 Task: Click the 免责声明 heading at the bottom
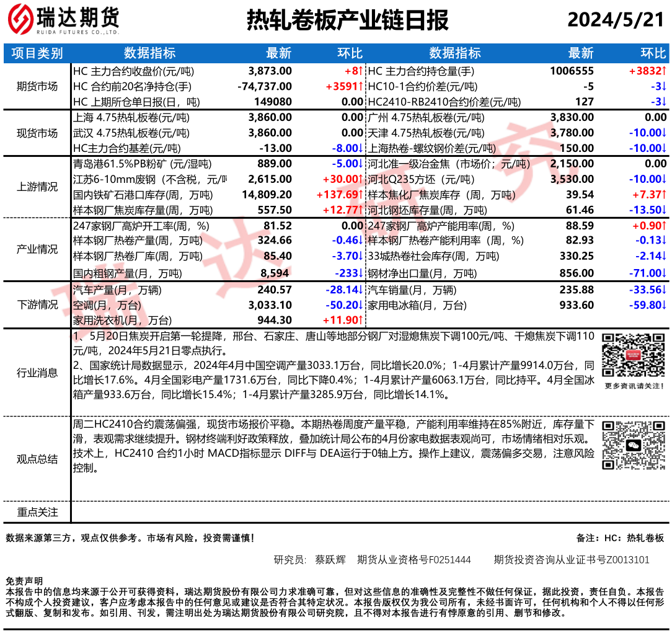click(x=24, y=581)
